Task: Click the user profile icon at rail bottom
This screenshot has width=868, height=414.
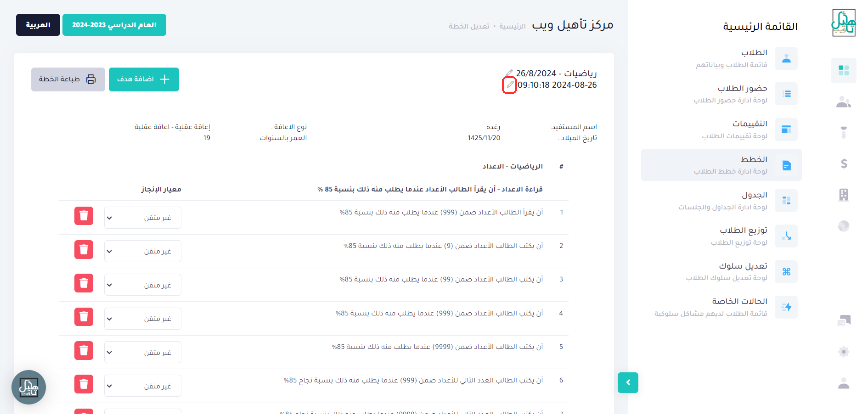Action: coord(844,383)
